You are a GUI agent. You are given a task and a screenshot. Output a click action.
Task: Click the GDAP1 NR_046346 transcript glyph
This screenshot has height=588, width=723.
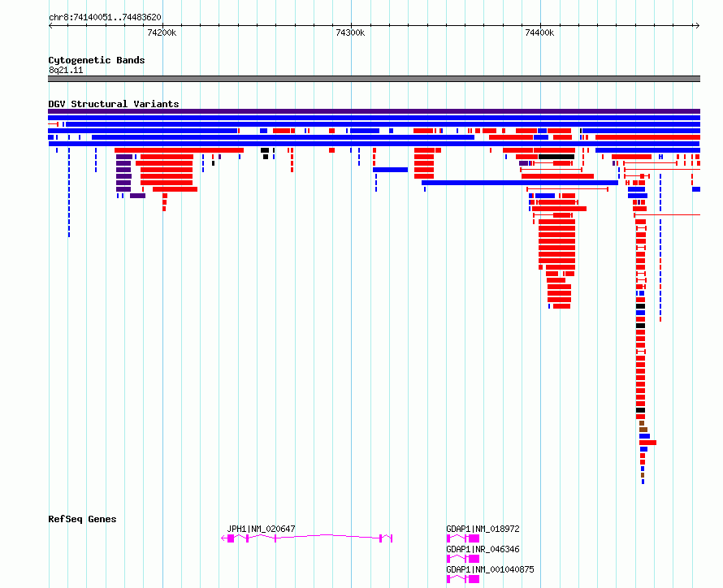pos(463,559)
